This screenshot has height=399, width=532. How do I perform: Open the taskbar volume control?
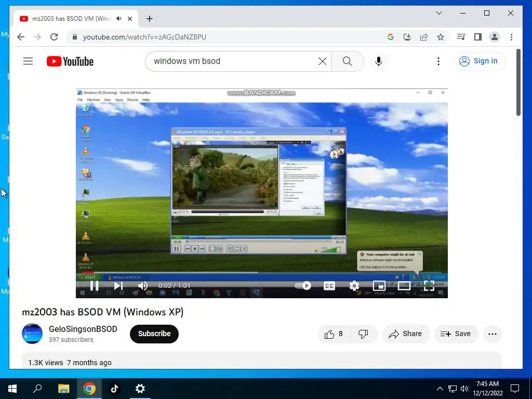point(464,389)
